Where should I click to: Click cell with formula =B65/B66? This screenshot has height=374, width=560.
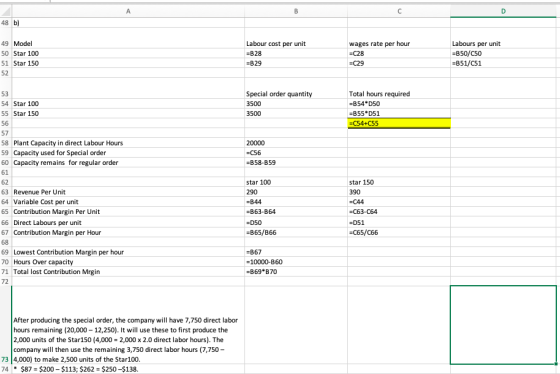coord(296,233)
